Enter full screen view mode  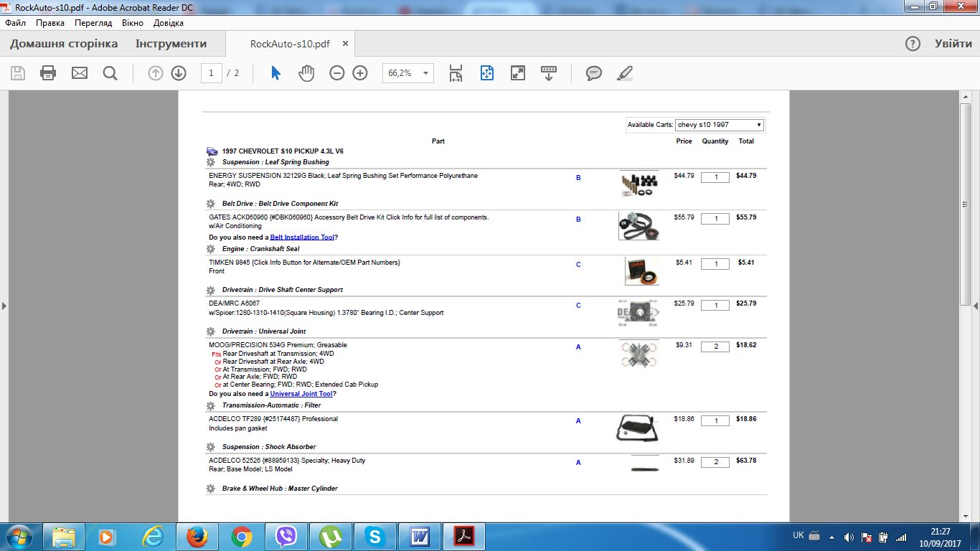pyautogui.click(x=518, y=73)
